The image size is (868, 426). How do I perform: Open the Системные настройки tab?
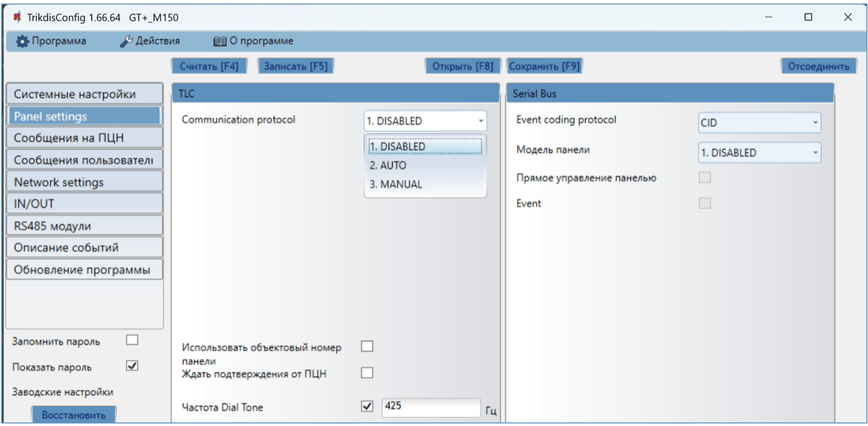click(x=83, y=94)
